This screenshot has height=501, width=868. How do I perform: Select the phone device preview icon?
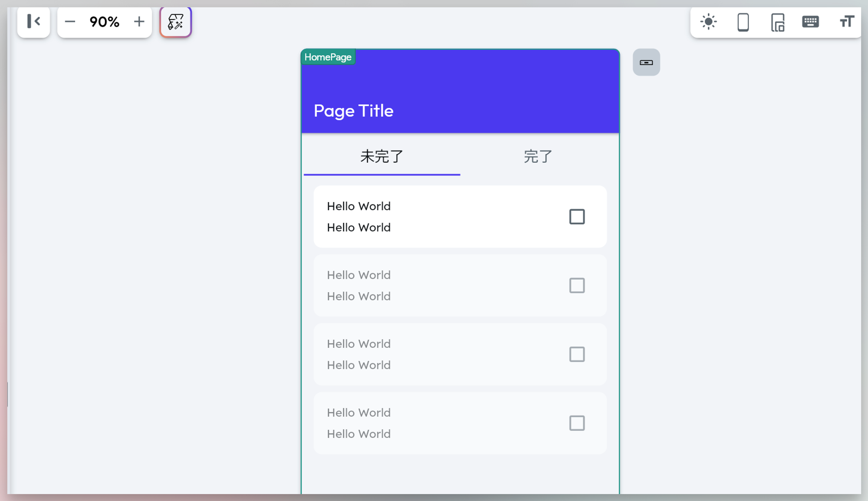point(743,21)
